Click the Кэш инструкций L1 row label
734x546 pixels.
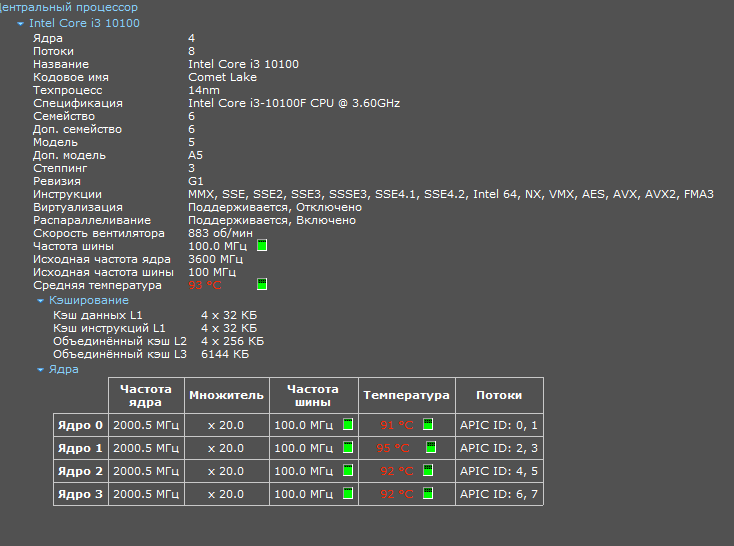click(x=109, y=328)
